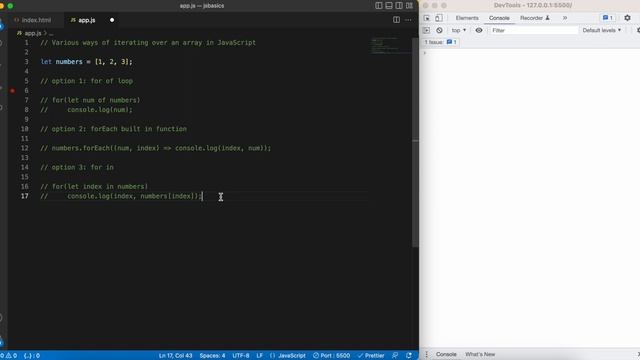The width and height of the screenshot is (640, 360).
Task: Click the comment "// option 3: for in"
Action: coord(77,167)
